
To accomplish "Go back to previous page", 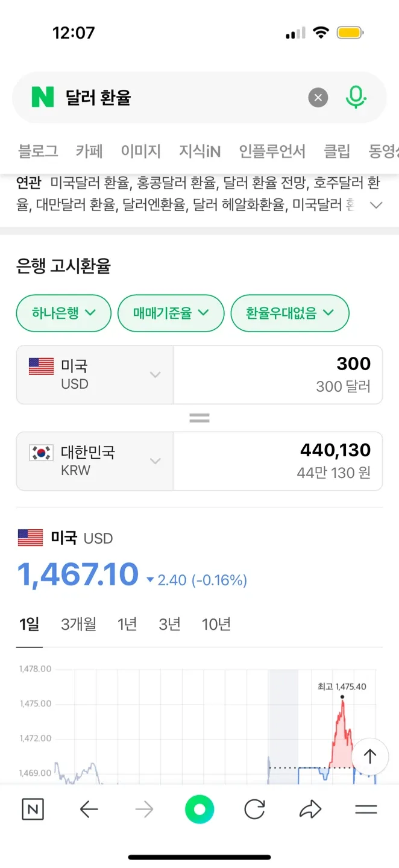I will click(x=89, y=810).
